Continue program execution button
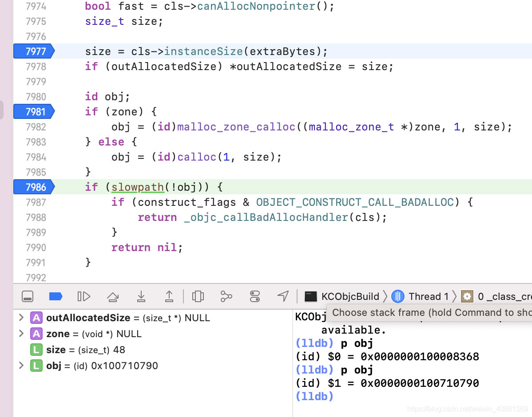This screenshot has height=417, width=532. click(84, 296)
